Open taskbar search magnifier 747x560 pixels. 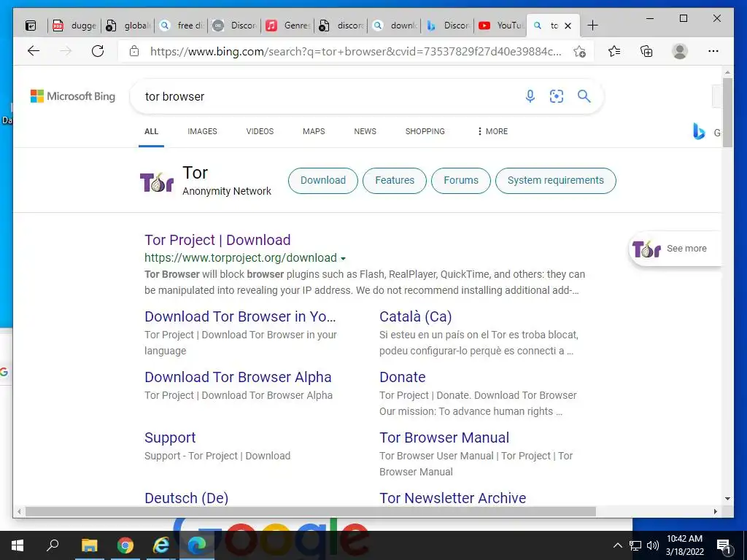53,545
